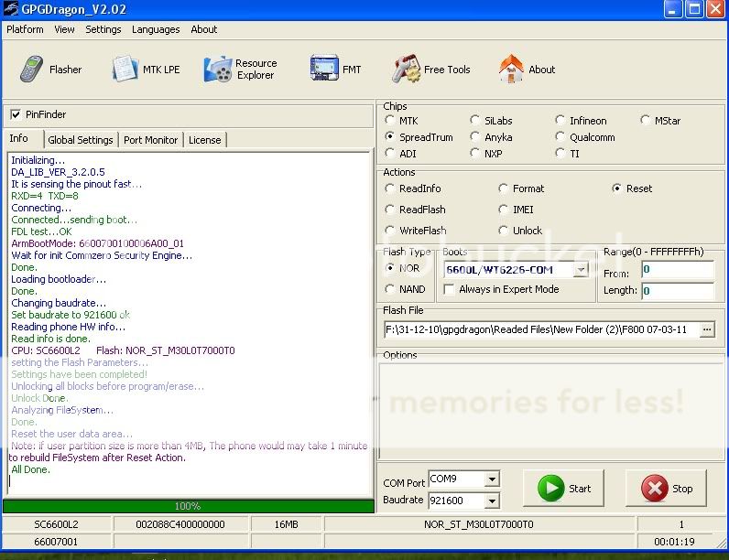Viewport: 729px width, 560px height.
Task: Select the MTK chip radio button
Action: (390, 120)
